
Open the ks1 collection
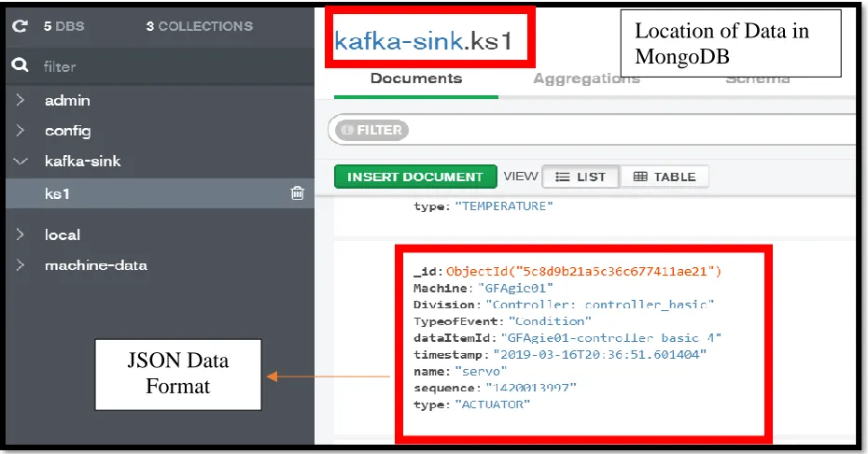coord(58,193)
